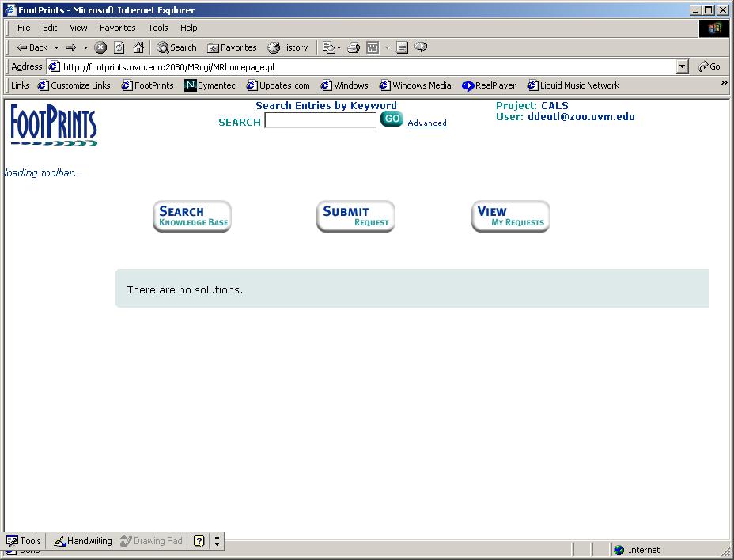This screenshot has width=734, height=560.
Task: Expand the address bar dropdown
Action: tap(683, 67)
